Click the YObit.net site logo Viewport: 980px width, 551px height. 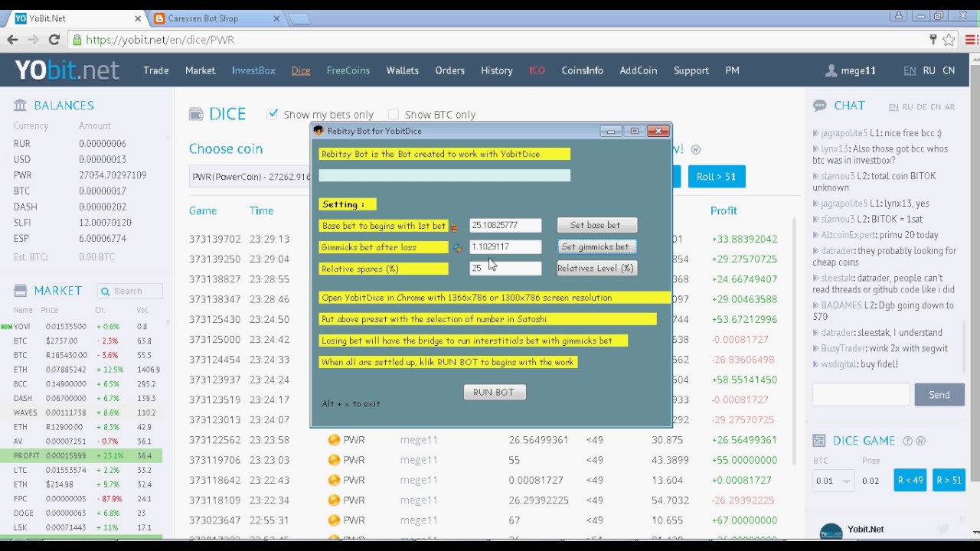[x=67, y=70]
